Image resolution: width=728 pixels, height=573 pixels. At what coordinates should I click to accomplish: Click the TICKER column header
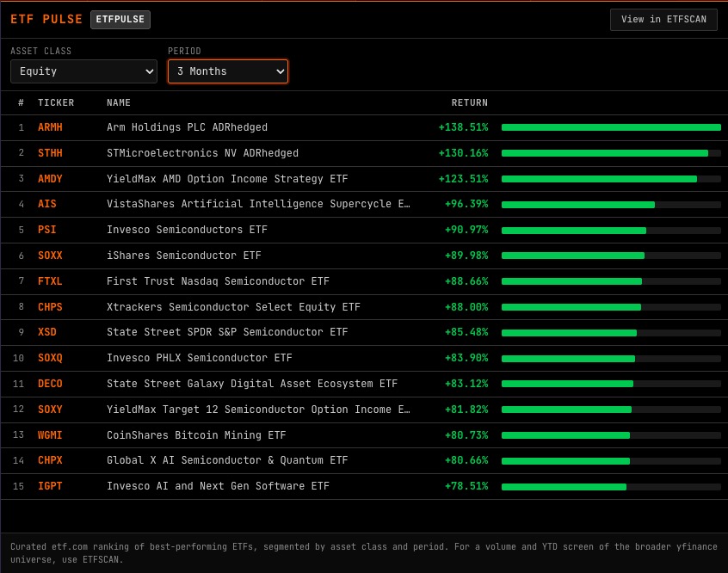(x=56, y=102)
